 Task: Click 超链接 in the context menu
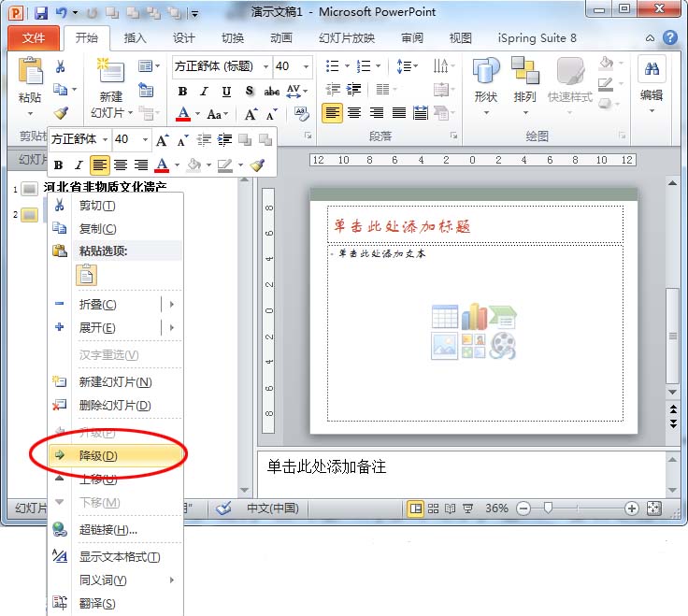[x=107, y=530]
